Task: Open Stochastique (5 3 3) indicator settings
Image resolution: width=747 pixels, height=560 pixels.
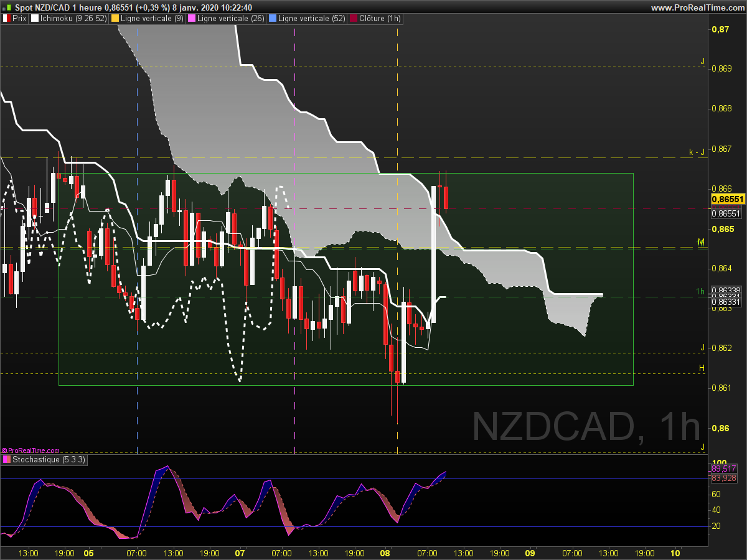Action: [x=49, y=460]
